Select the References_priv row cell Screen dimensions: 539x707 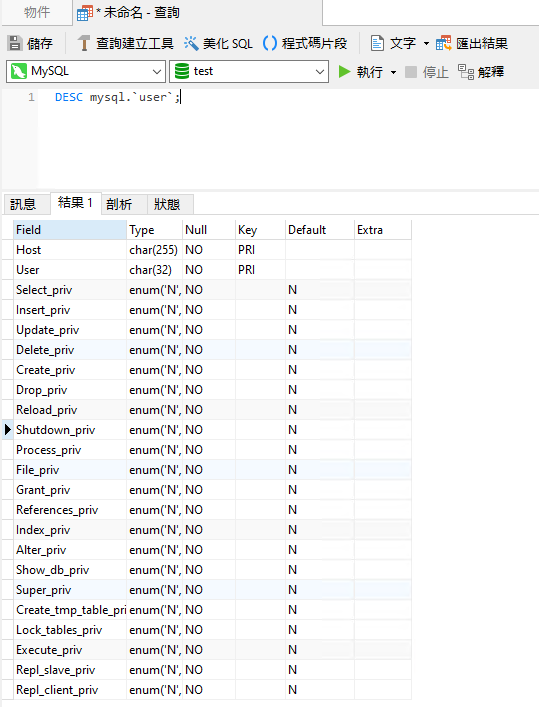[70, 510]
